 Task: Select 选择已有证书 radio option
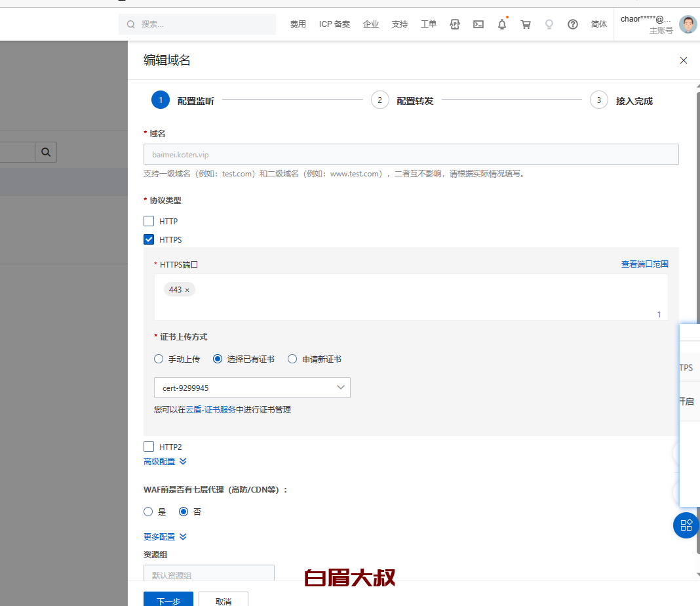coord(218,359)
